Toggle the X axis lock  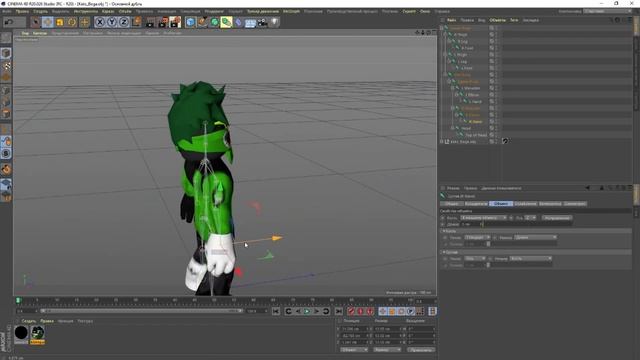(x=100, y=22)
